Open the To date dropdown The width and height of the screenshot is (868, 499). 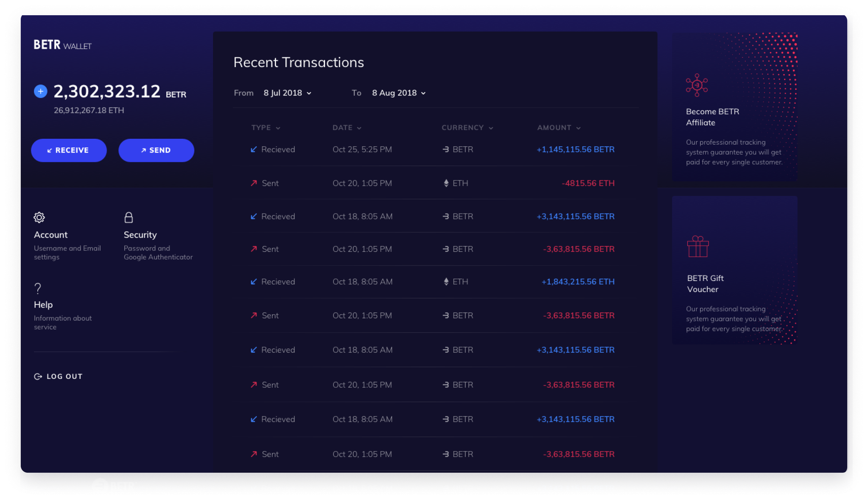coord(399,93)
